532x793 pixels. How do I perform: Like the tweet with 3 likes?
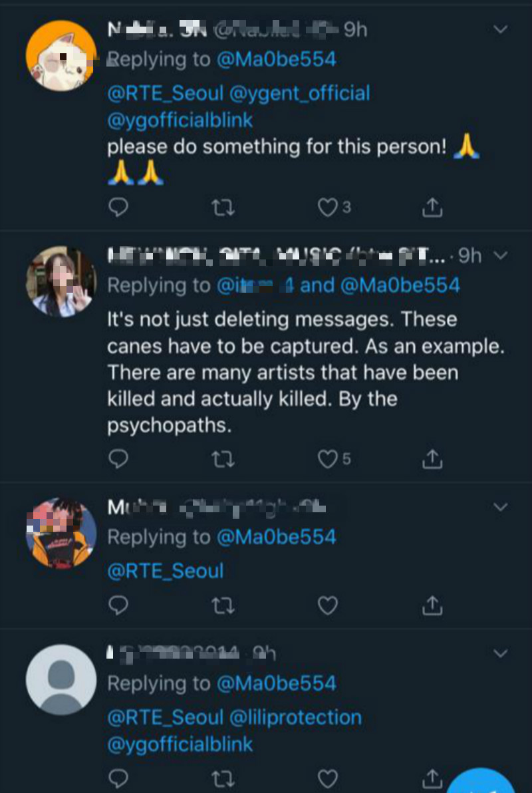[x=327, y=208]
